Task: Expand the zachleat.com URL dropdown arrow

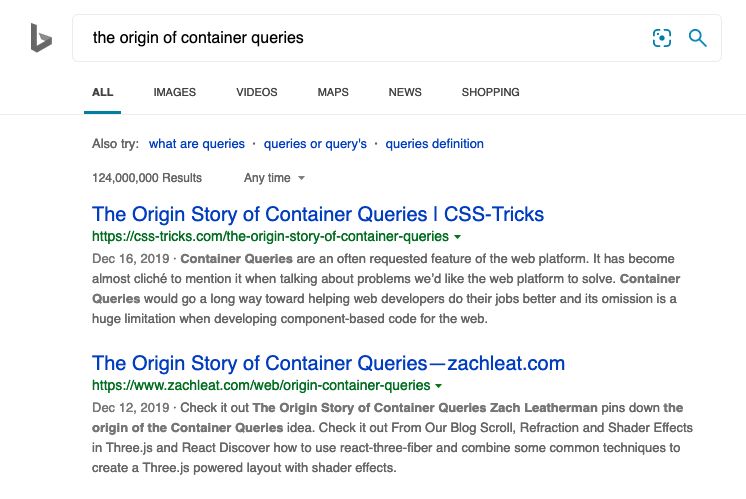Action: tap(439, 386)
